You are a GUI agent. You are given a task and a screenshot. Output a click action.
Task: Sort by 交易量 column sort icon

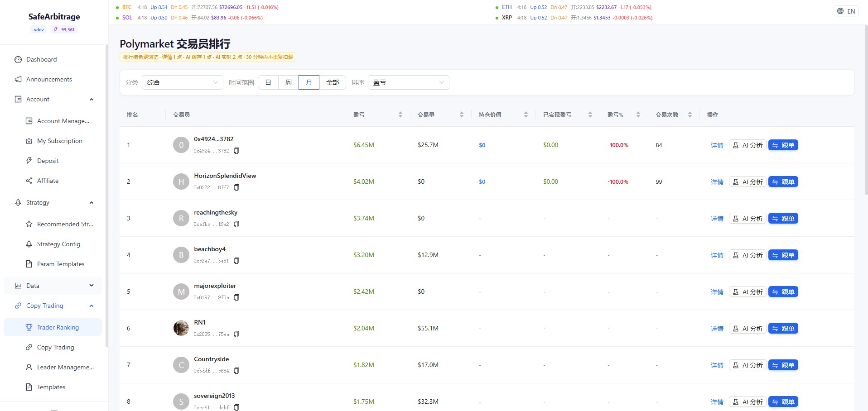point(461,115)
